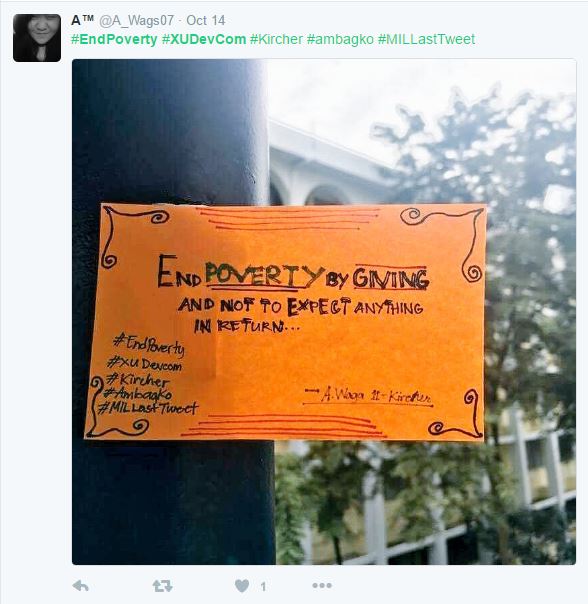Open the profile via display name A™

click(x=82, y=20)
